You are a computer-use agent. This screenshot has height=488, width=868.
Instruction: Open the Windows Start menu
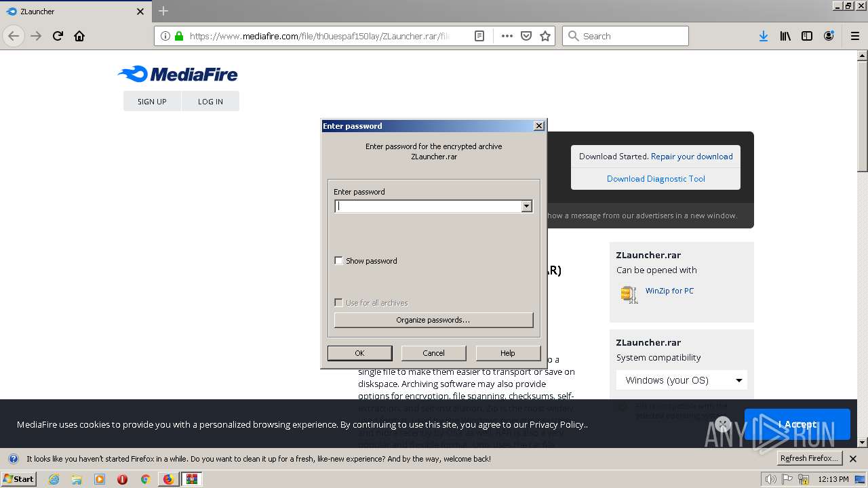point(19,479)
